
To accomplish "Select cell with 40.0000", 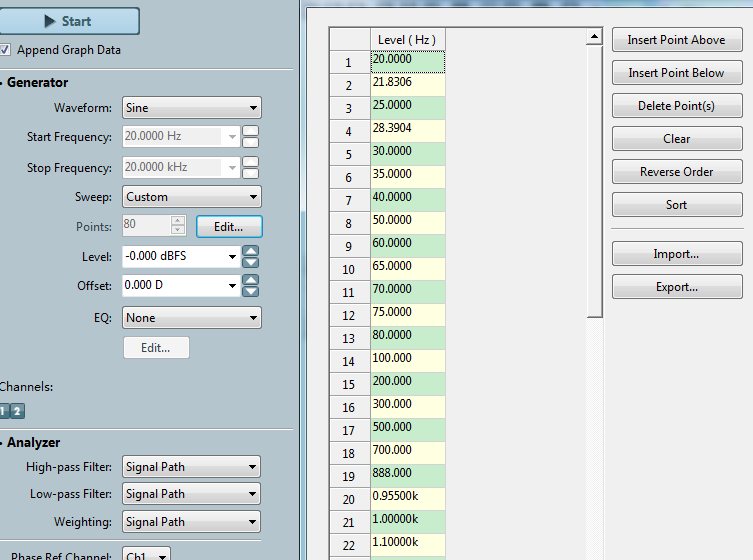I will 408,200.
